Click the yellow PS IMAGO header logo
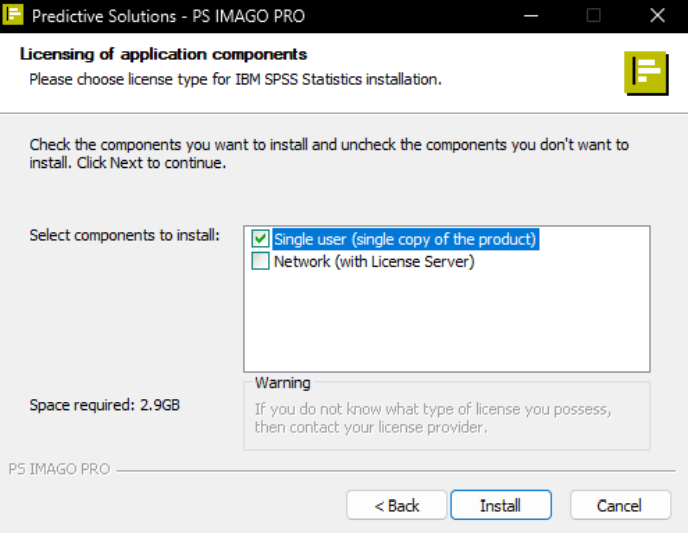The height and width of the screenshot is (533, 688). click(x=646, y=73)
